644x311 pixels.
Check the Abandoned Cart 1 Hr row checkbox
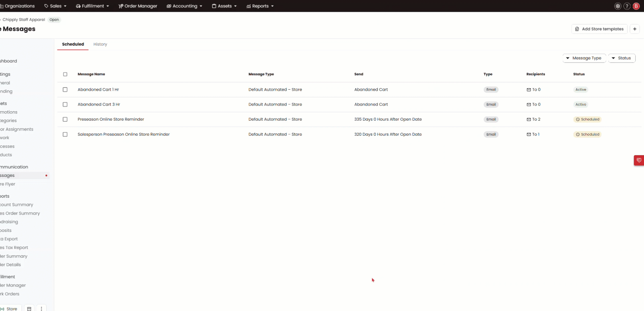[65, 90]
